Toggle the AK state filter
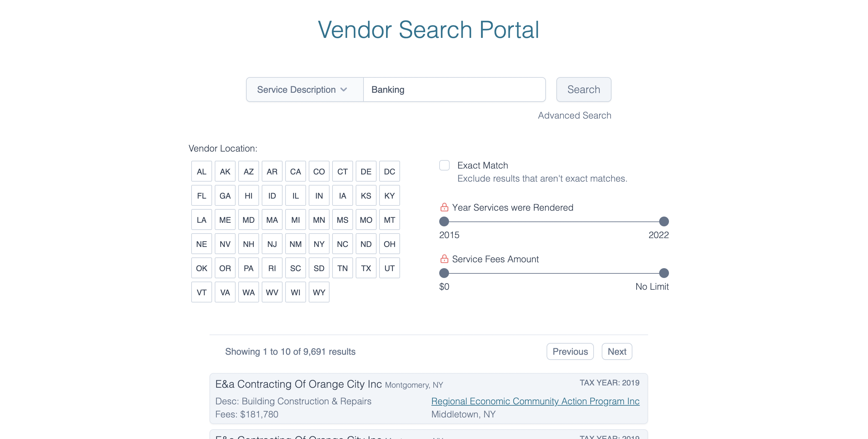The image size is (868, 439). coord(225,171)
